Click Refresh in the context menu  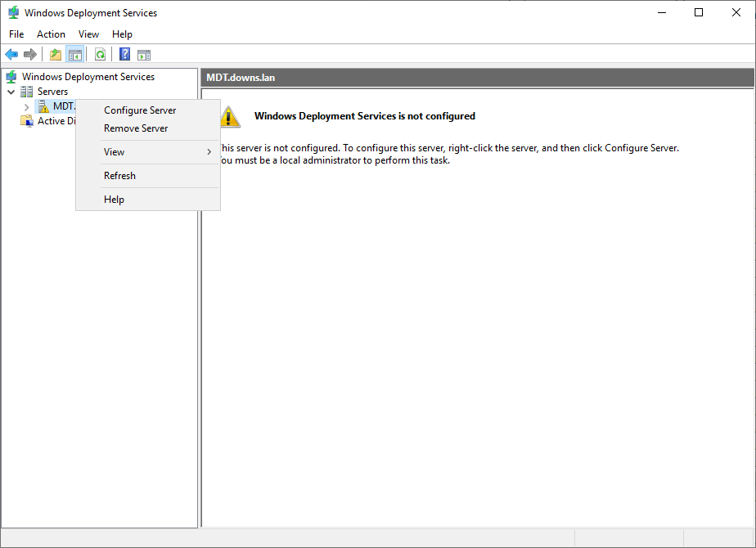(x=119, y=176)
